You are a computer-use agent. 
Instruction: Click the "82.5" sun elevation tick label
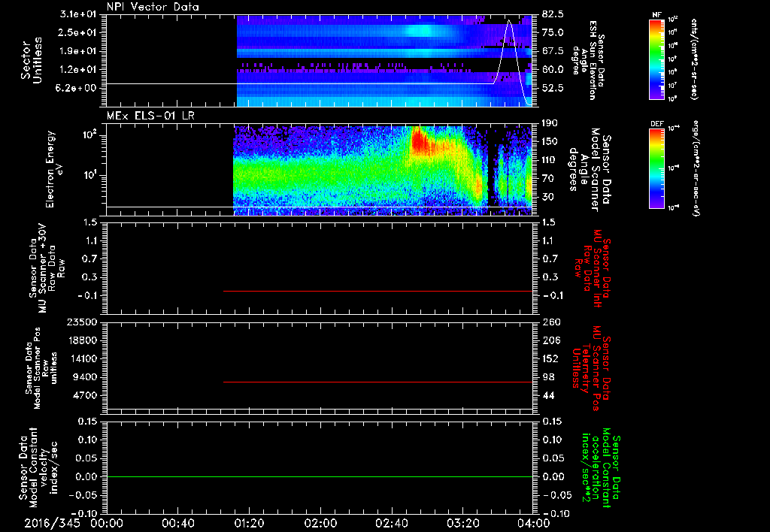coord(553,14)
